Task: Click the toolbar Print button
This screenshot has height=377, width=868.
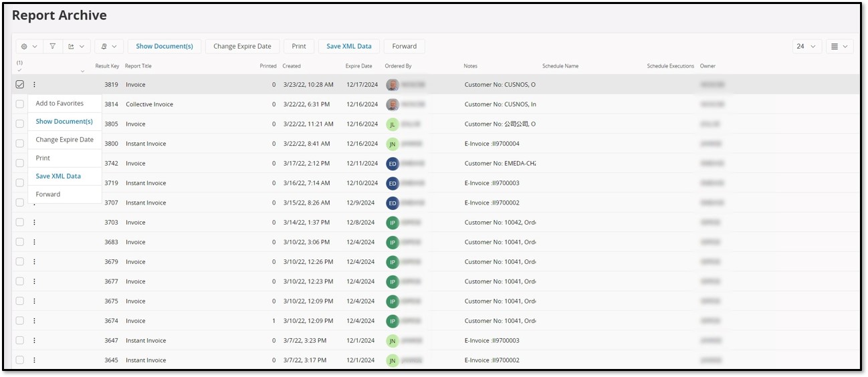Action: tap(299, 46)
